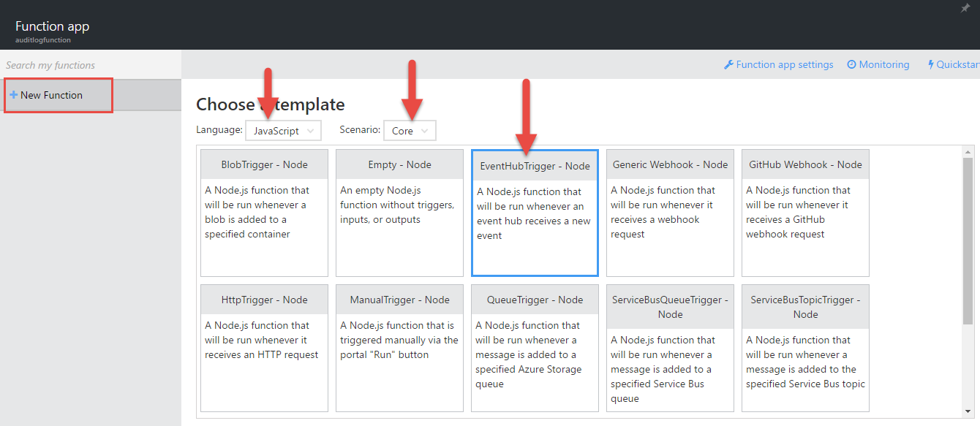Choose the ServiceBusTopicTrigger - Node template

tap(805, 348)
